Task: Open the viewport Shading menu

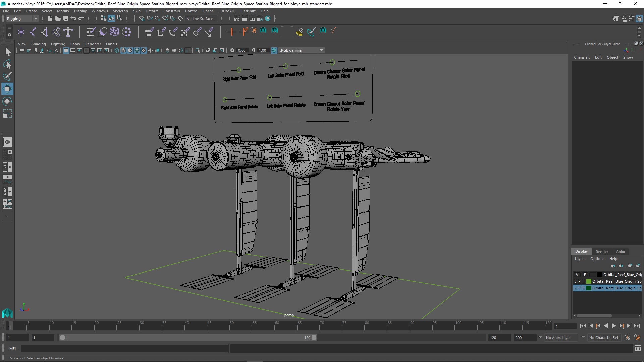Action: pyautogui.click(x=39, y=44)
